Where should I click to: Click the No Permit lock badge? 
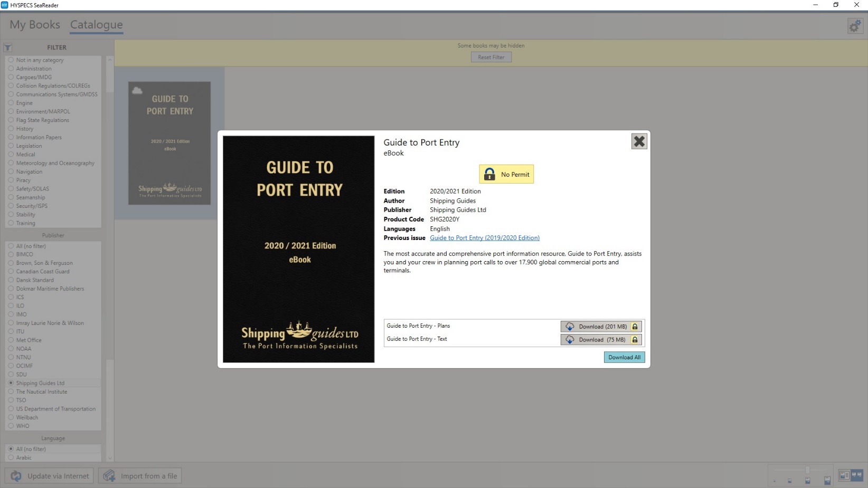tap(506, 174)
